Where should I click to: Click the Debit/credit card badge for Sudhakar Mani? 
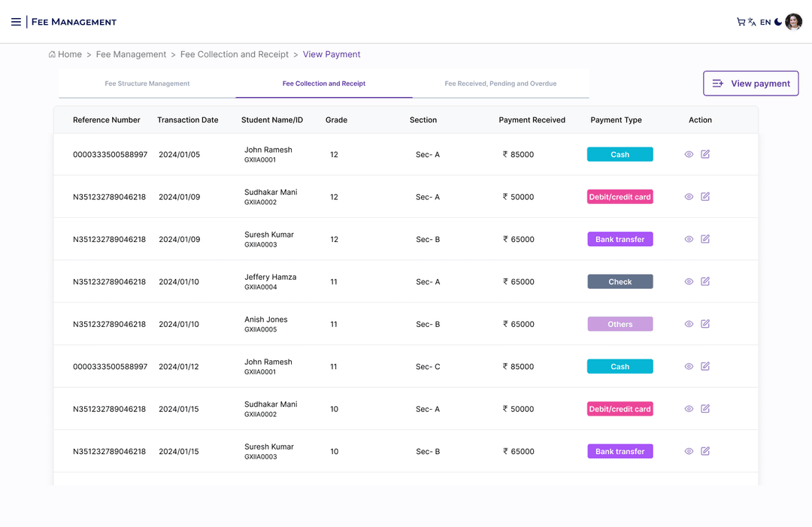[620, 196]
